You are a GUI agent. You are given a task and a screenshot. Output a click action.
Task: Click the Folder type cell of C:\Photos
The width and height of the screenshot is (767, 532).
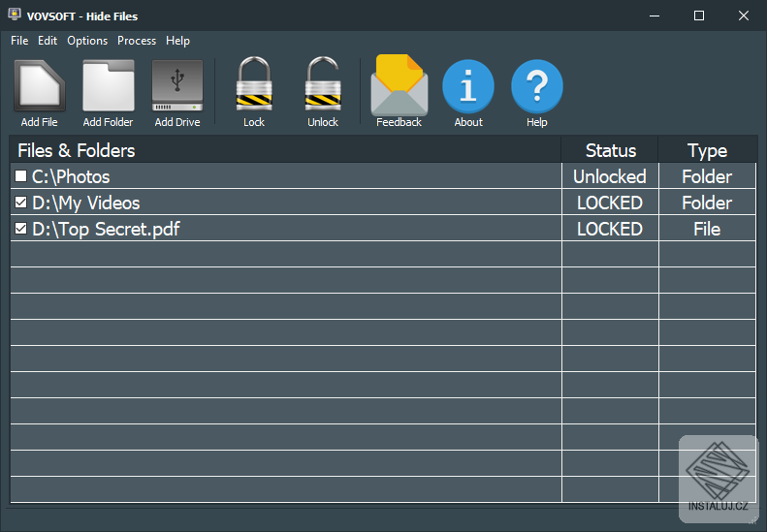(x=707, y=176)
